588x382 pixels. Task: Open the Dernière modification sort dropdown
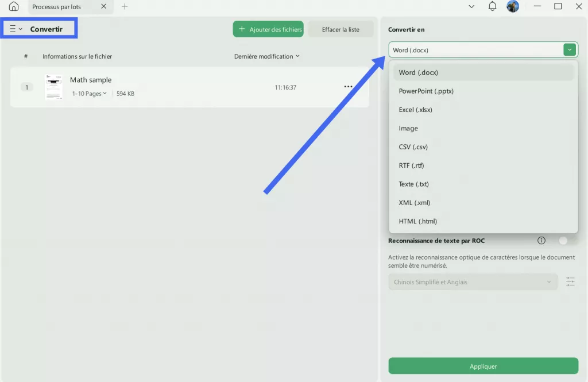point(265,56)
